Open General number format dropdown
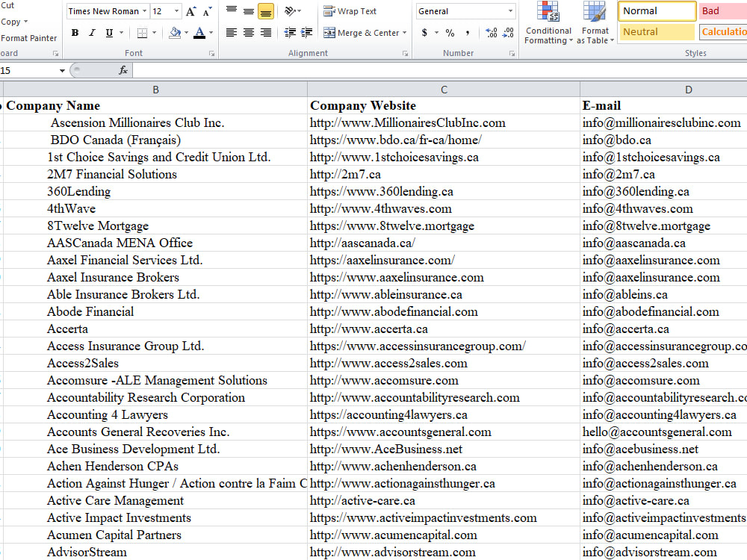 coord(510,11)
